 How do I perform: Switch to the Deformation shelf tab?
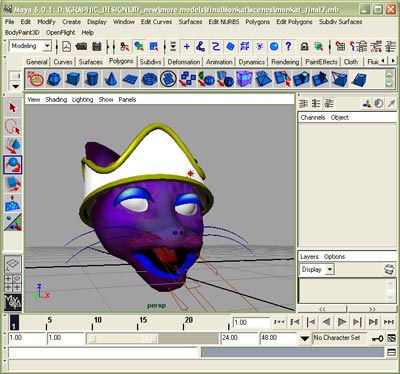pyautogui.click(x=184, y=62)
